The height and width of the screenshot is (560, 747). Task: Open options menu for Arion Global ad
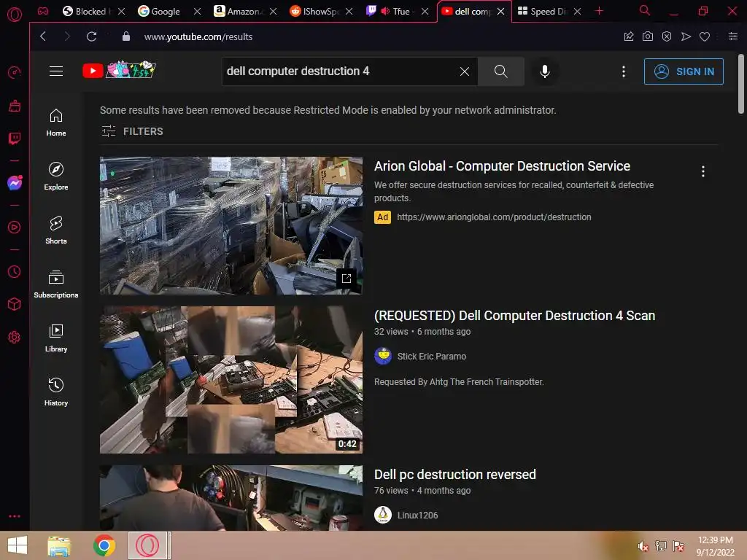pyautogui.click(x=703, y=171)
